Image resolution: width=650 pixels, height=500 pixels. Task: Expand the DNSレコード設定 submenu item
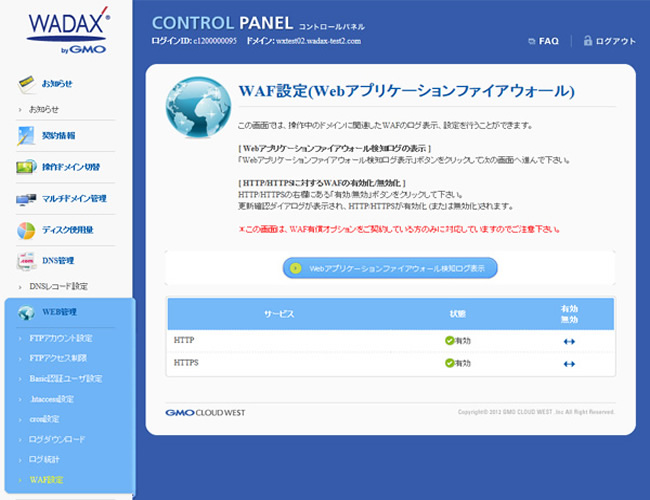(x=58, y=287)
